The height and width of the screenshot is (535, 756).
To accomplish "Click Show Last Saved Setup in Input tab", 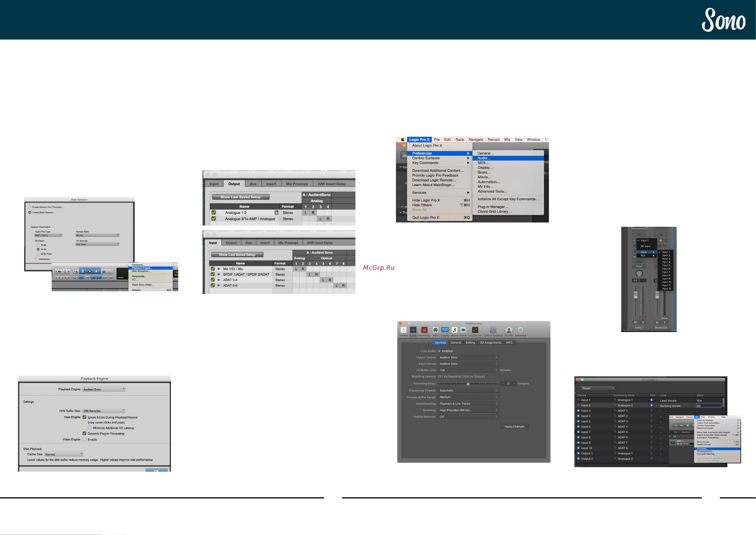I will point(237,255).
